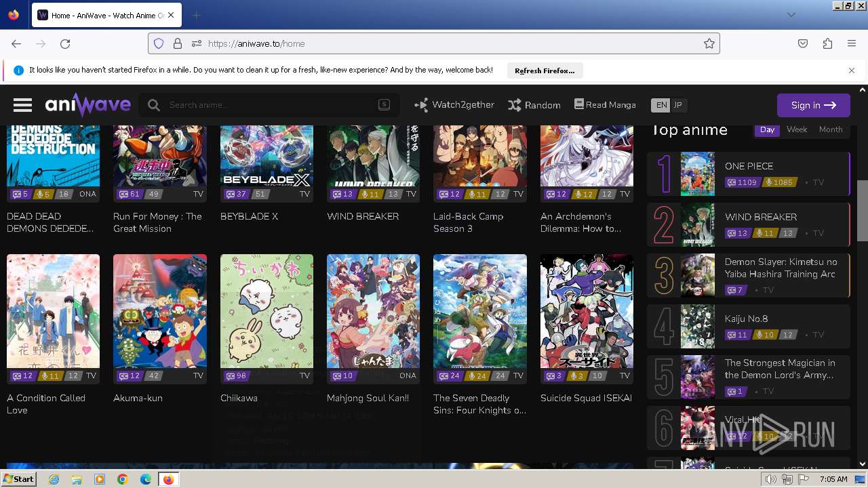Open the Windows Start menu
The image size is (868, 488).
tap(18, 479)
